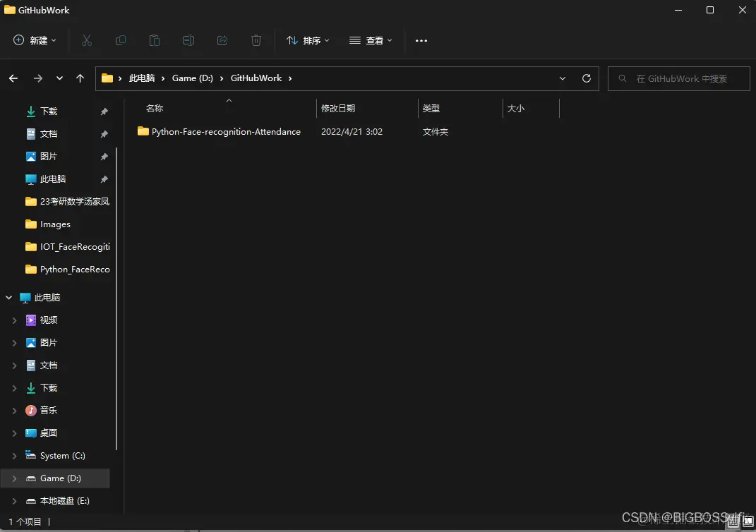Open the 新建 (New) menu
Screen dimensions: 756x532
coord(35,40)
